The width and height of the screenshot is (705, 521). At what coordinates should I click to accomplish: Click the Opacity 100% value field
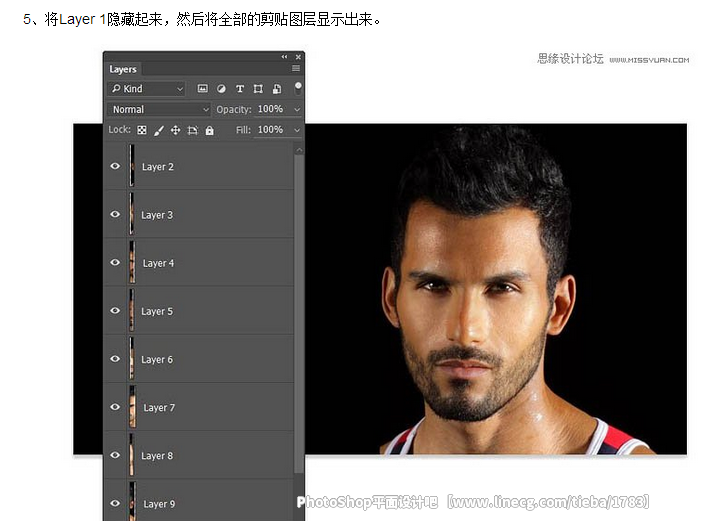click(270, 109)
